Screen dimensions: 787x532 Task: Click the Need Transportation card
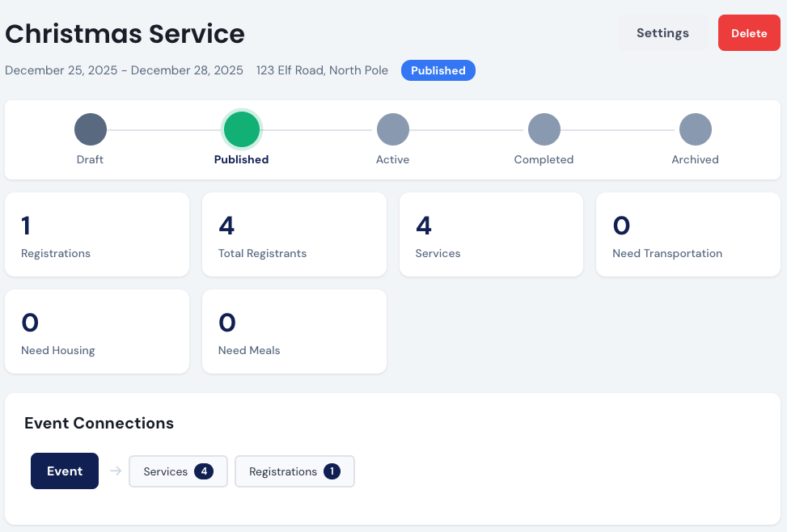(688, 234)
